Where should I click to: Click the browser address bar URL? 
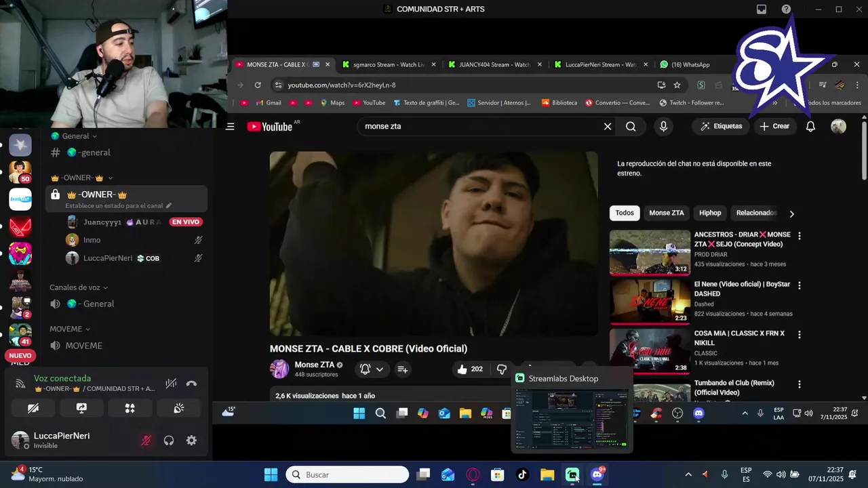click(342, 85)
